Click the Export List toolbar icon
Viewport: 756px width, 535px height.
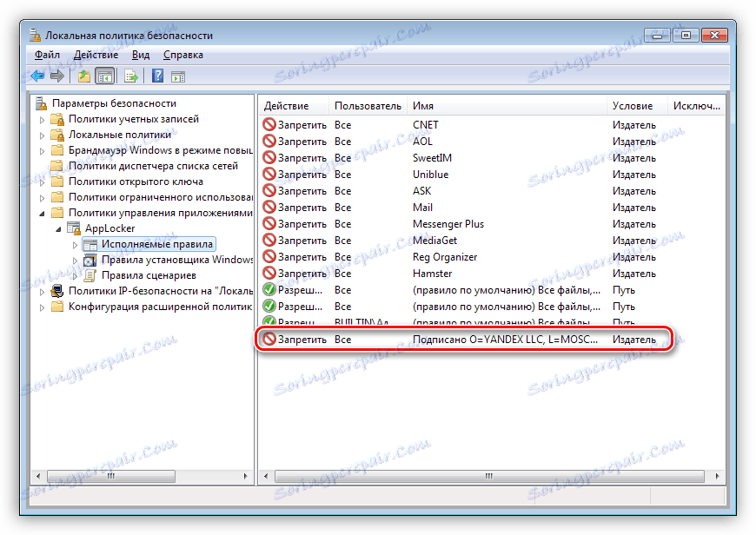pos(129,76)
